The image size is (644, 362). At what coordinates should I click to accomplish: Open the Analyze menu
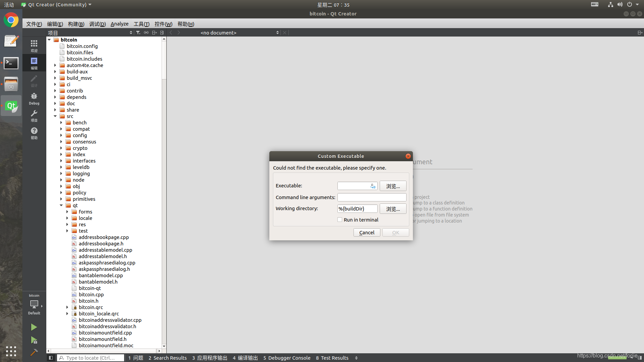point(119,24)
